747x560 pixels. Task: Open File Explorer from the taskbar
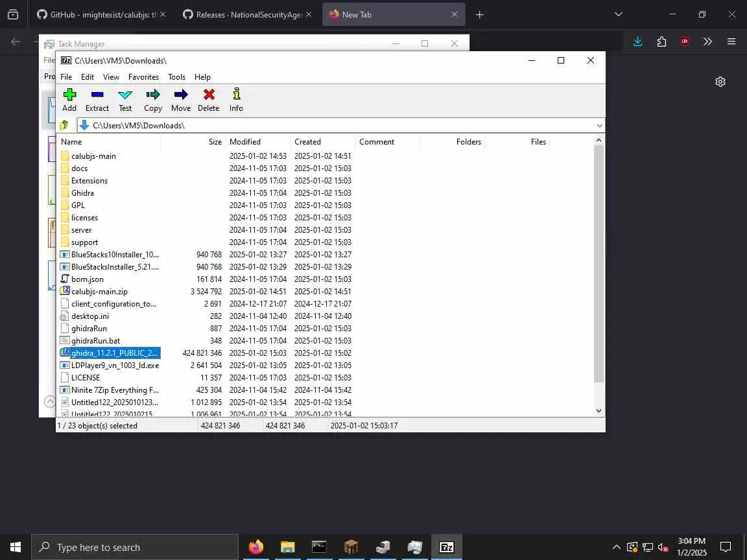(288, 547)
